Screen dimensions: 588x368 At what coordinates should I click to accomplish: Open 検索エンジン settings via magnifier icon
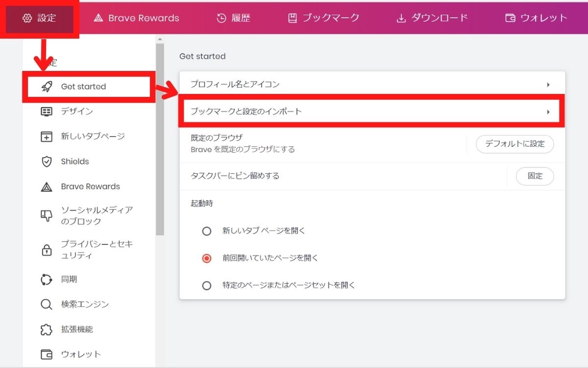click(47, 304)
